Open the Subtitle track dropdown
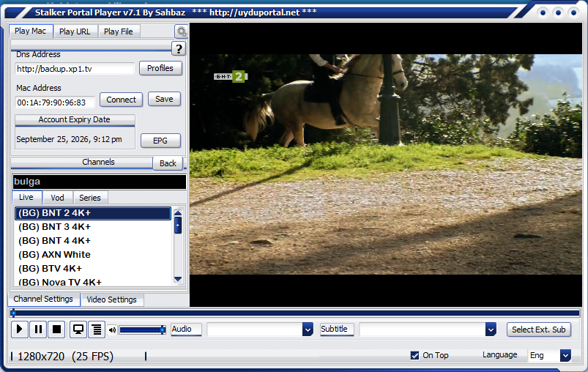The height and width of the screenshot is (372, 588). 491,330
